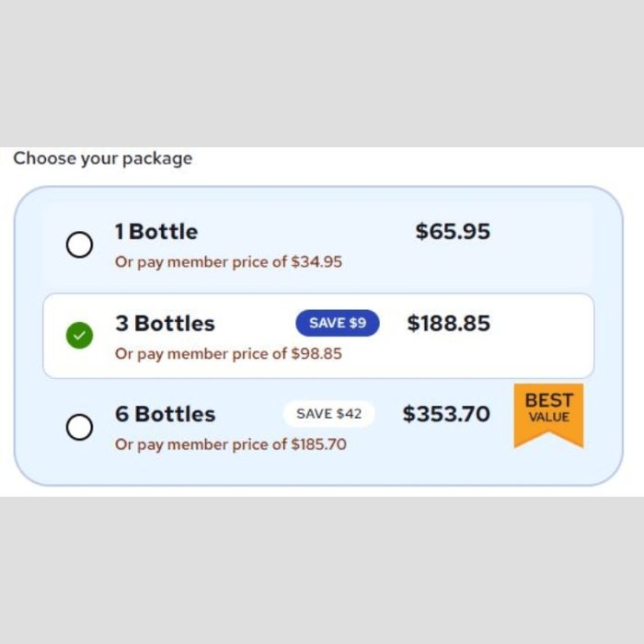644x644 pixels.
Task: Select the 1 Bottle radio button
Action: tap(80, 245)
